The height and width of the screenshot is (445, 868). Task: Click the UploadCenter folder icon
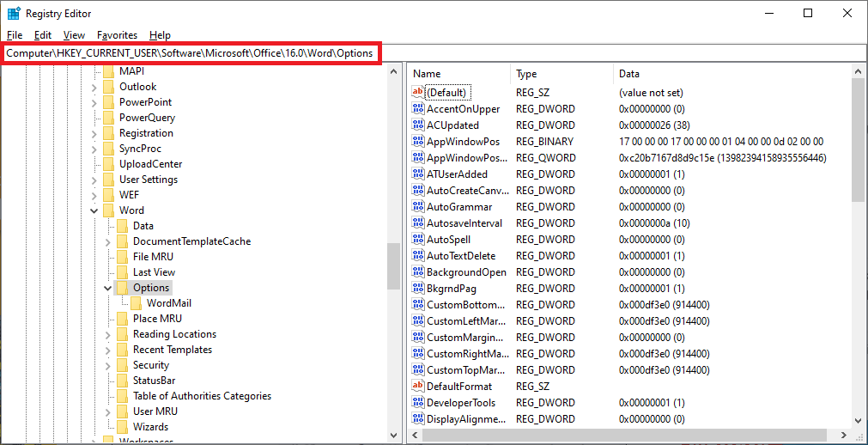click(108, 164)
